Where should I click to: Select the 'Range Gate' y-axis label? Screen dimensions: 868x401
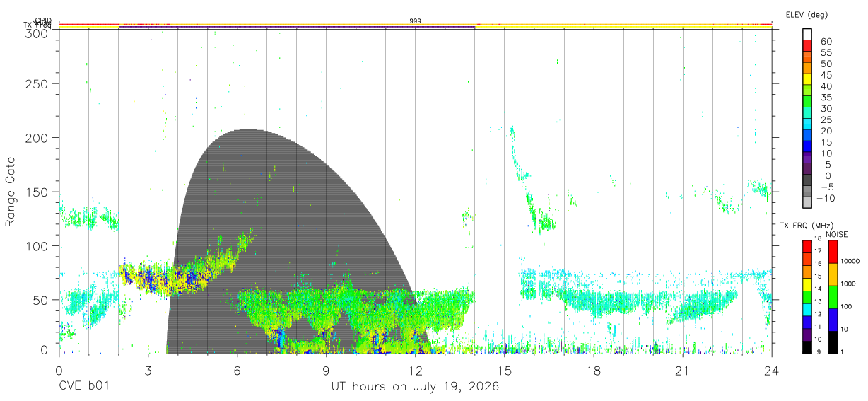(x=11, y=192)
